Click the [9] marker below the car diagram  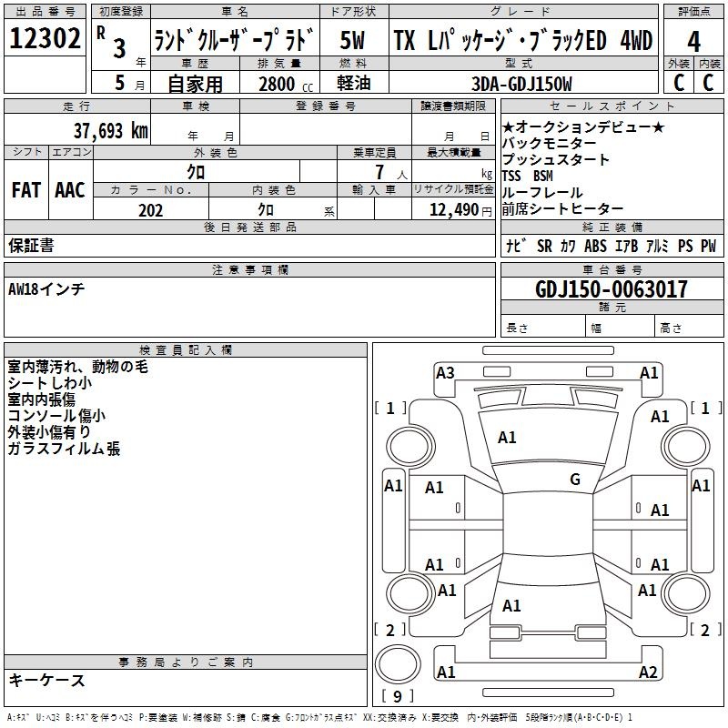coord(397,697)
